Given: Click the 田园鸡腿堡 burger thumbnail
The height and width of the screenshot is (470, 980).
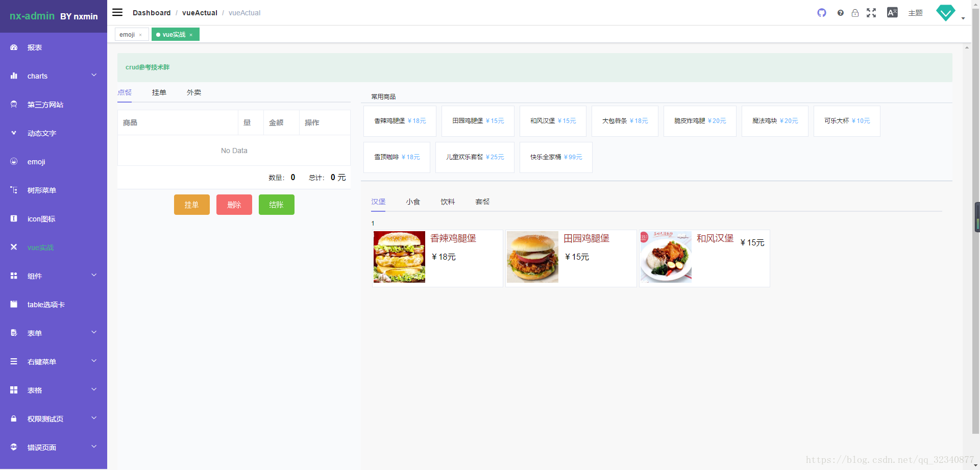Looking at the screenshot, I should pyautogui.click(x=532, y=257).
